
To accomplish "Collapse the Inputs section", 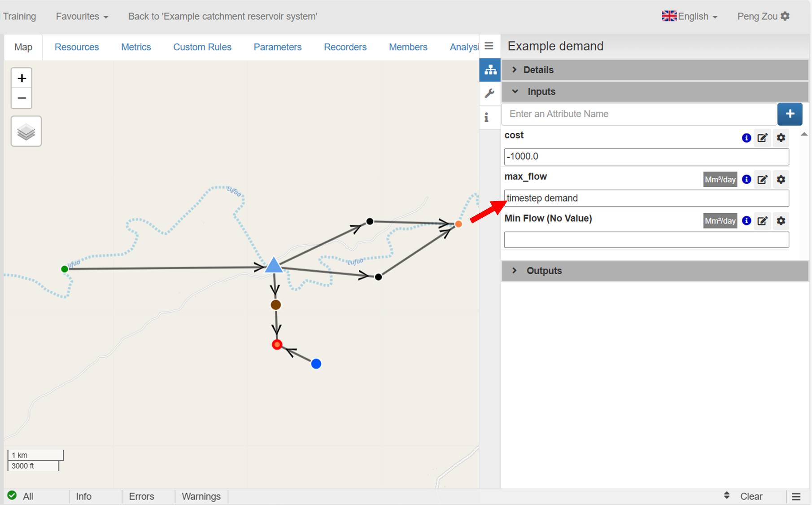I will coord(541,92).
